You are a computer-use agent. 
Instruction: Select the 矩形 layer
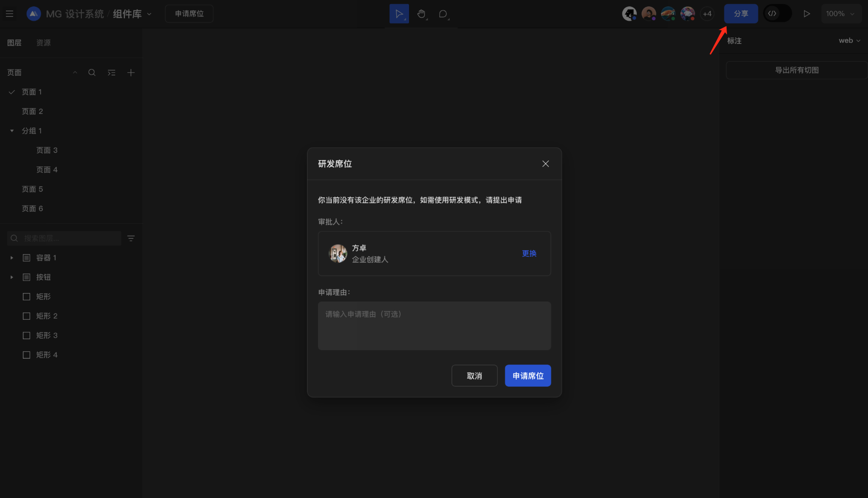click(71, 297)
